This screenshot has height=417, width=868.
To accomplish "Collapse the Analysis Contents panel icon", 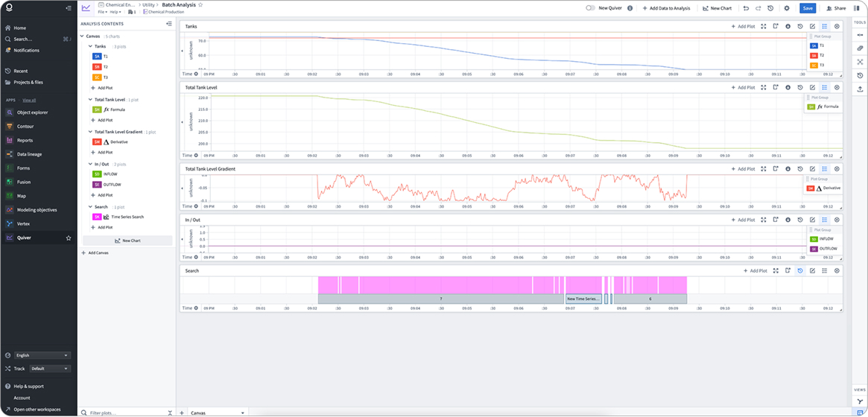I will point(169,24).
